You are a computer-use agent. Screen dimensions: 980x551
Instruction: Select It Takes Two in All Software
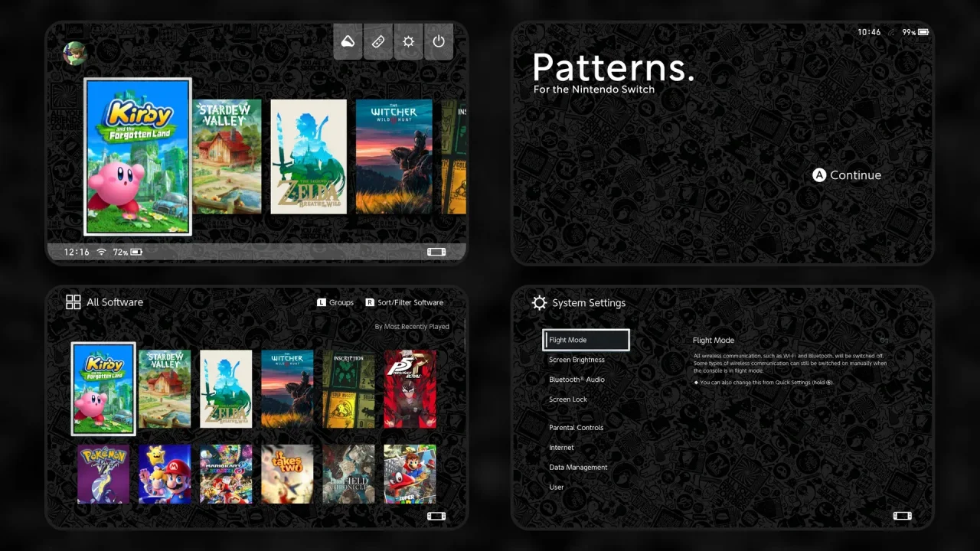tap(287, 474)
